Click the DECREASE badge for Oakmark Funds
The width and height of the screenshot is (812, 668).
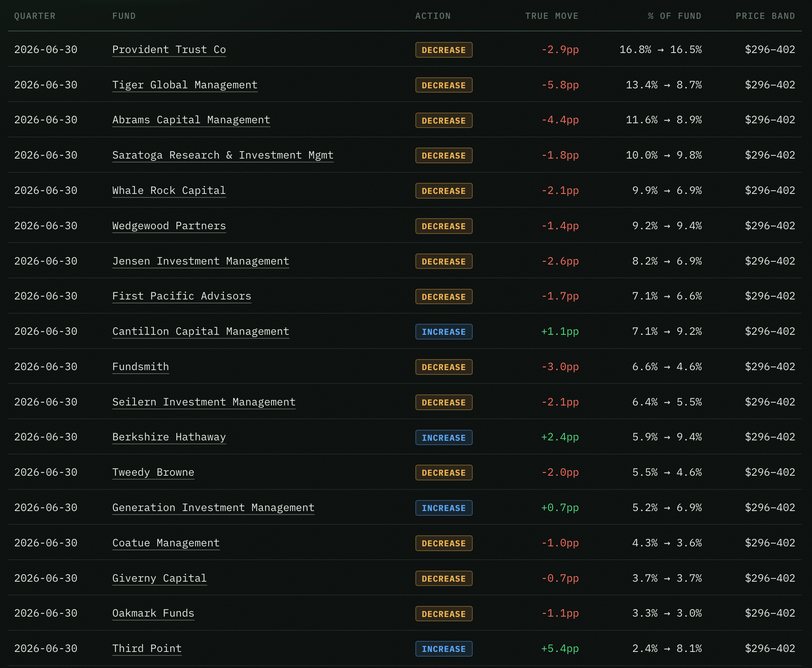[444, 613]
